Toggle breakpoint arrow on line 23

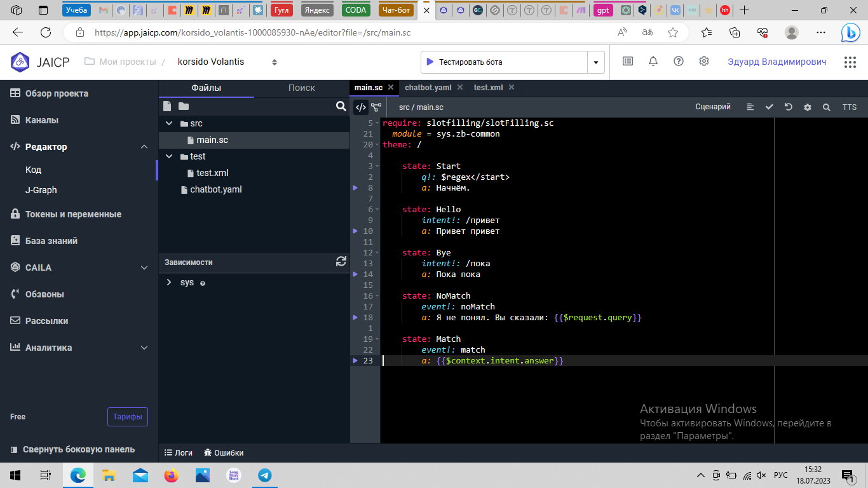click(x=356, y=361)
